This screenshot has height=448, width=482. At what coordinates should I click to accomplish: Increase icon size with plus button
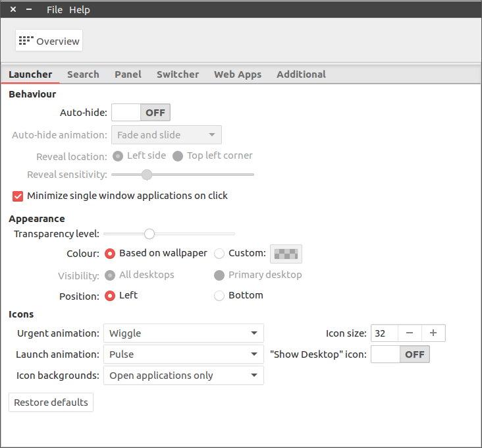[x=433, y=333]
